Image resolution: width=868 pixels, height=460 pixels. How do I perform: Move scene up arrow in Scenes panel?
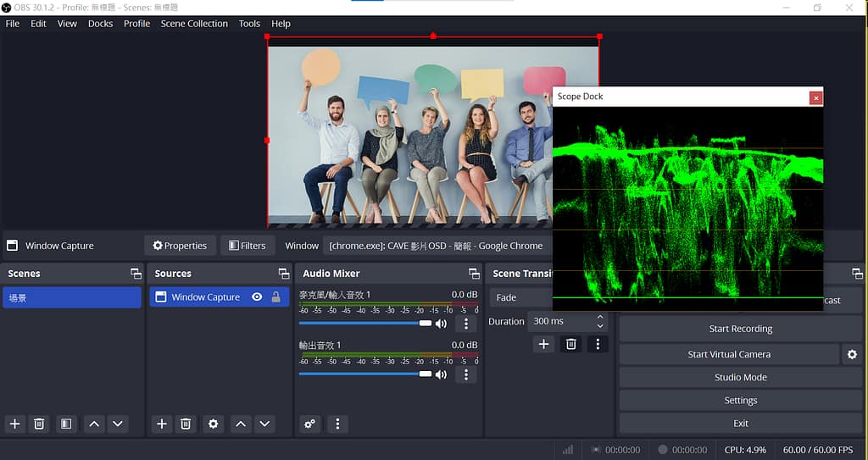94,424
